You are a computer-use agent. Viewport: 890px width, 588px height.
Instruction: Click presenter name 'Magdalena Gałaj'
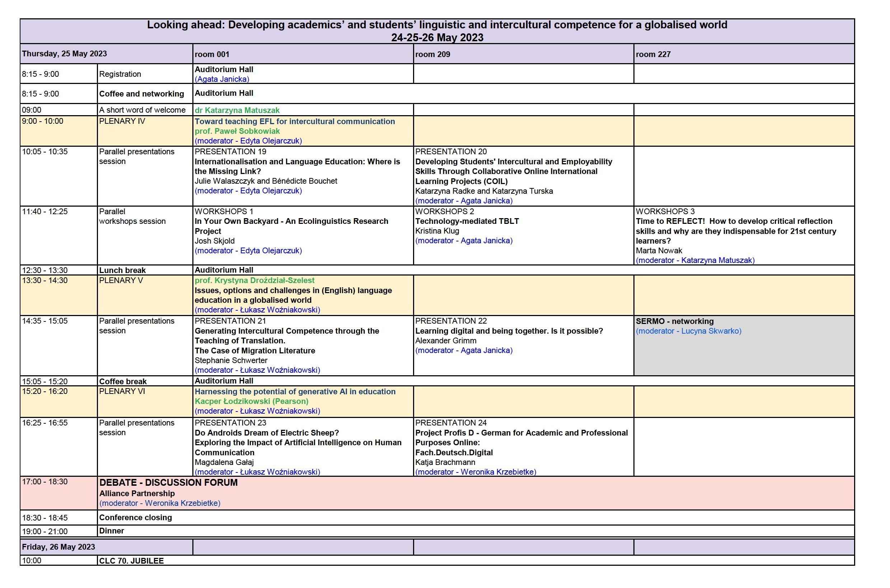(x=224, y=462)
